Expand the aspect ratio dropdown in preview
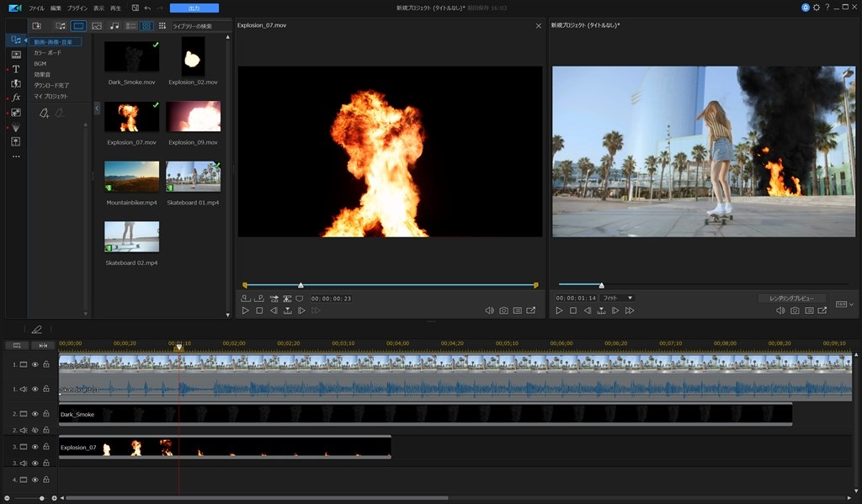The height and width of the screenshot is (504, 862). [844, 304]
